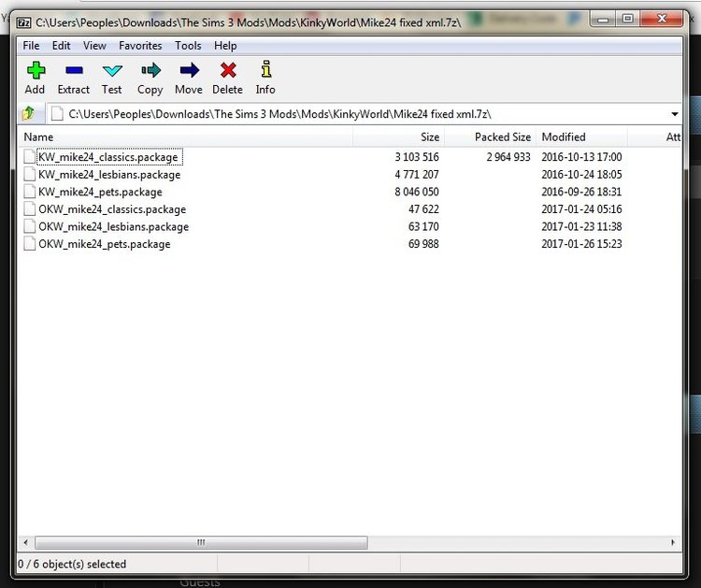Click the Copy arrow icon
The width and height of the screenshot is (701, 588).
click(x=150, y=71)
